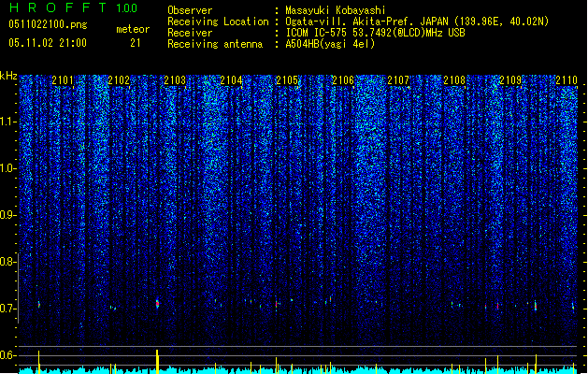Click the HROFFT 1.0.0 title text
The height and width of the screenshot is (374, 588).
73,7
